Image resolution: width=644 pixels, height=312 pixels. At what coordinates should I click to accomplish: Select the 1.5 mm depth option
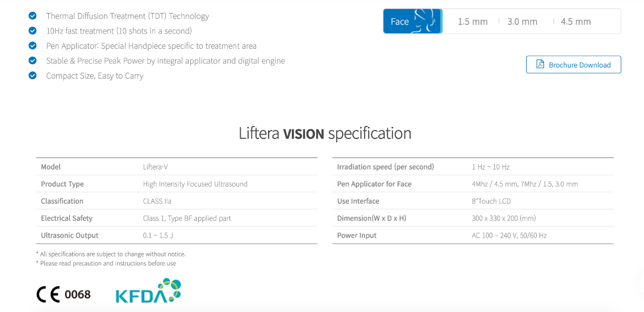(472, 22)
